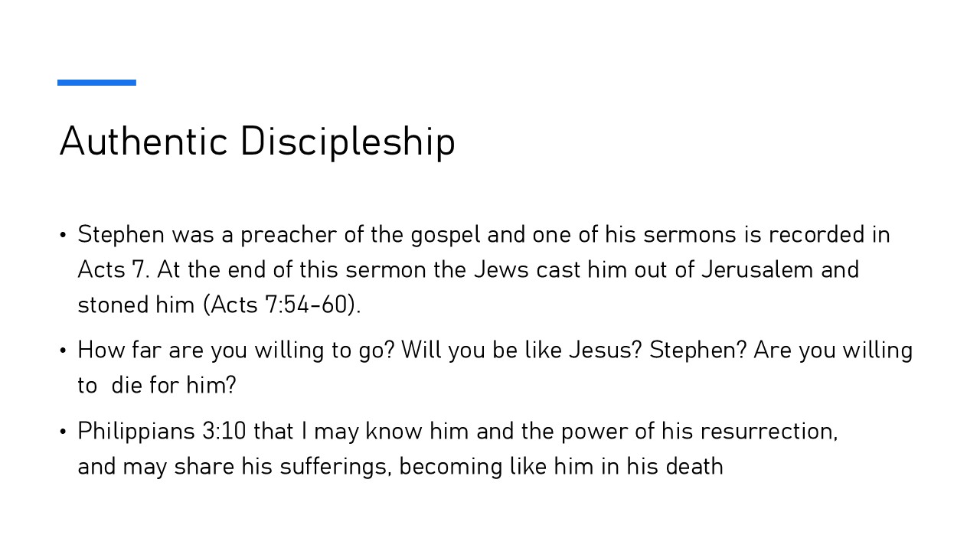980x551 pixels.
Task: Click the word 'Discipleship' in the title
Action: (x=348, y=142)
